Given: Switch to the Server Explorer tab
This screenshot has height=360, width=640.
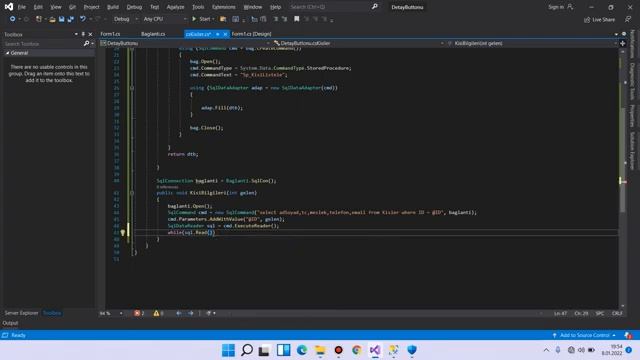Looking at the screenshot, I should coord(21,313).
